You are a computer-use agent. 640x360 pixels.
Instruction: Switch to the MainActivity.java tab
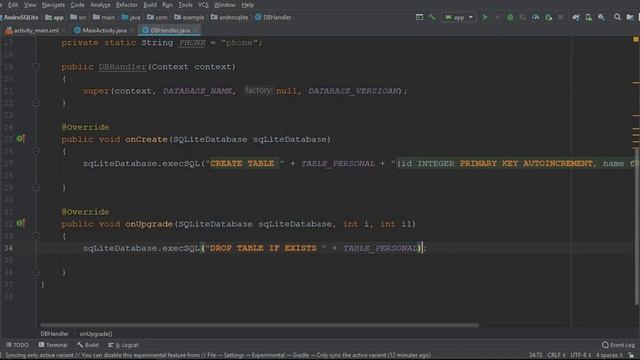[100, 30]
